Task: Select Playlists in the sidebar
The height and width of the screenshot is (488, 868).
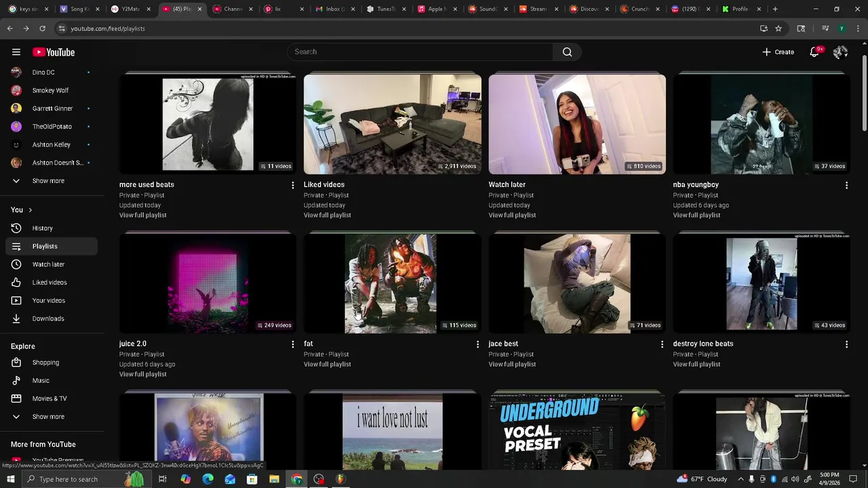Action: (x=52, y=246)
